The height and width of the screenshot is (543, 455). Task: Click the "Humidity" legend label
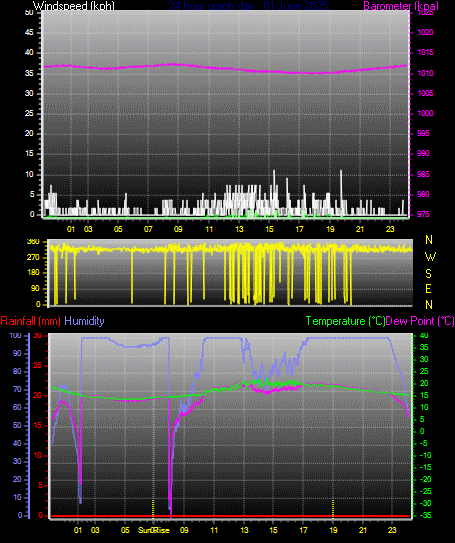click(84, 321)
